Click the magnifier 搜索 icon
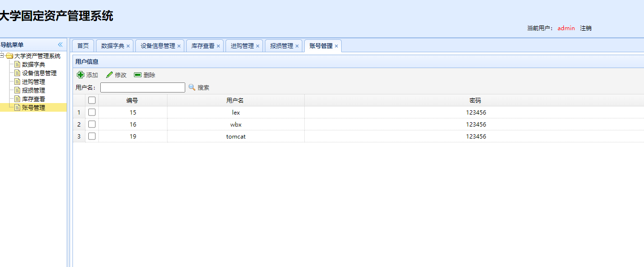Viewport: 644px width, 267px height. 192,87
